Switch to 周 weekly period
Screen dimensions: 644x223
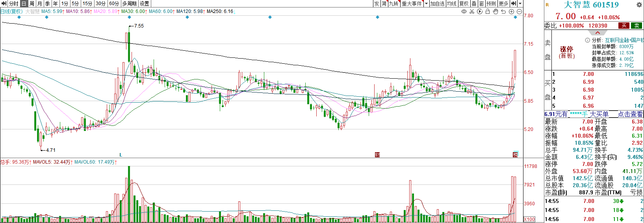[32, 4]
